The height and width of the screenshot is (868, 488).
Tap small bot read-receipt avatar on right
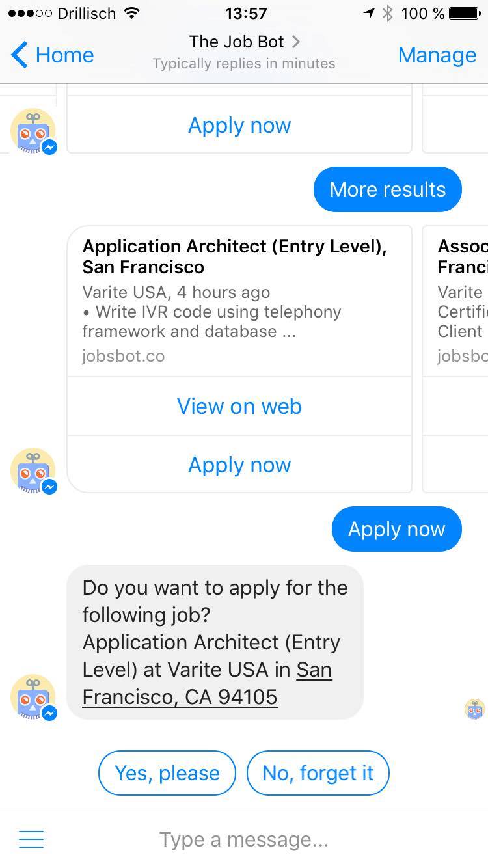coord(474,709)
